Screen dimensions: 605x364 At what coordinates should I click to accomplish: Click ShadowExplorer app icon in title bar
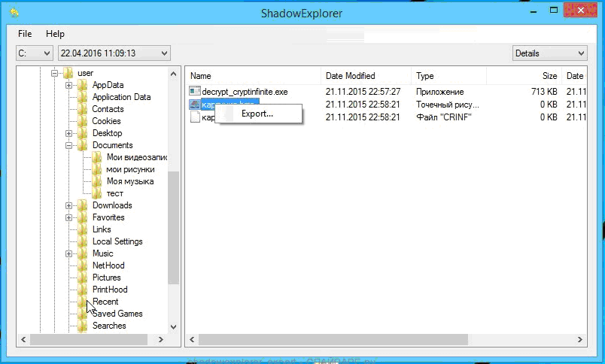(x=14, y=13)
